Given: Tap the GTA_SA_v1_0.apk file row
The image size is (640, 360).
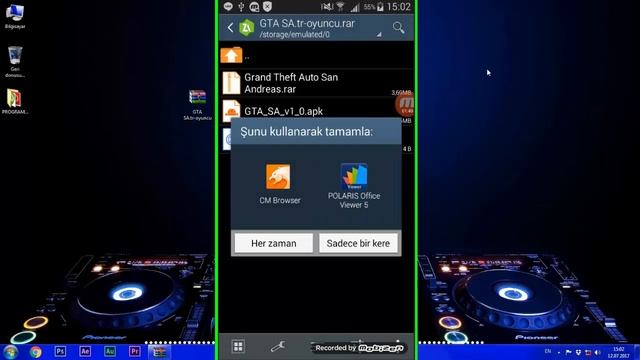Looking at the screenshot, I should 316,111.
